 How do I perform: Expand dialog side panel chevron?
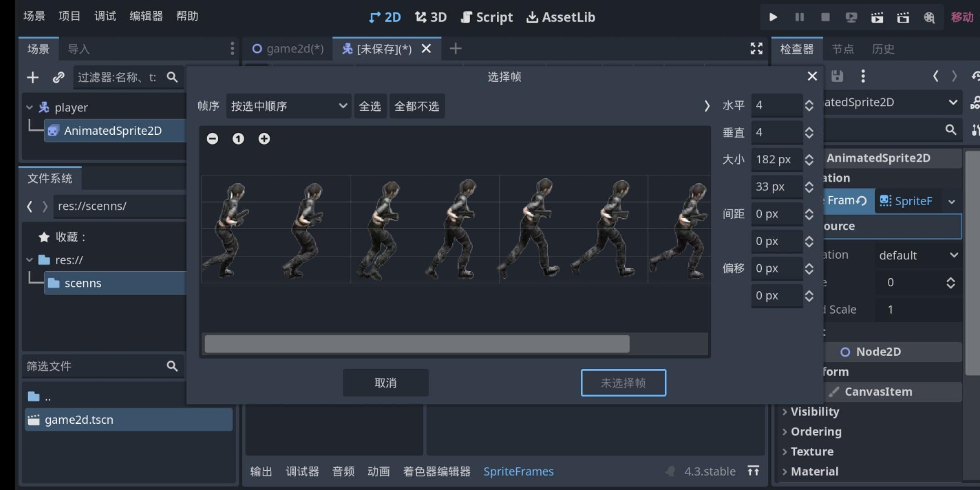(x=706, y=106)
